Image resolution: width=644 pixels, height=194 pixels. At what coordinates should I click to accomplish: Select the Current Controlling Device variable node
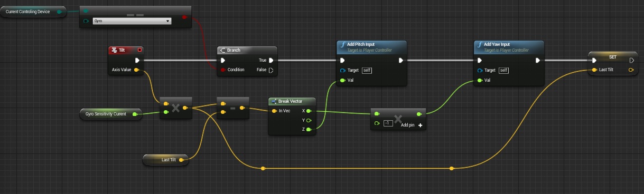pos(33,12)
